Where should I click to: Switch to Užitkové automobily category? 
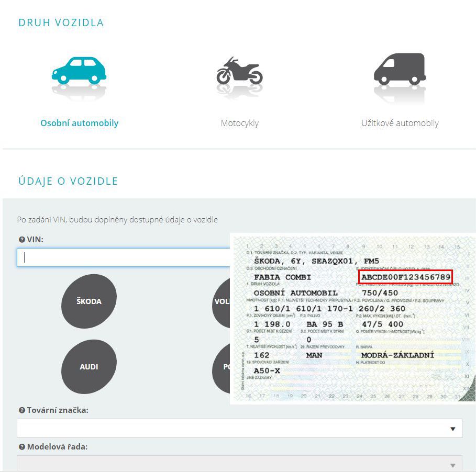[x=400, y=123]
